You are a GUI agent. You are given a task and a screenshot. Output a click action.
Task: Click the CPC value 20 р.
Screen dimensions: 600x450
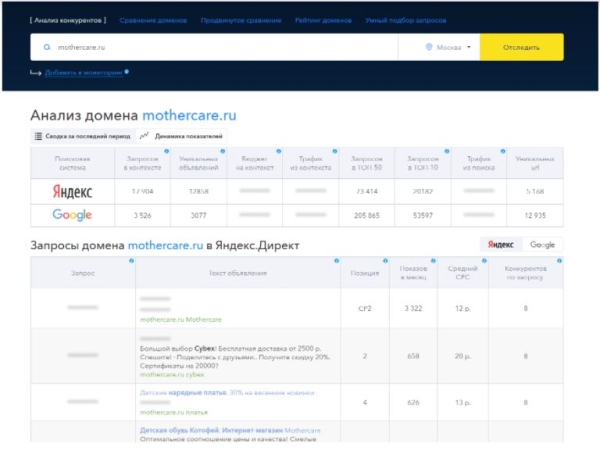coord(463,356)
